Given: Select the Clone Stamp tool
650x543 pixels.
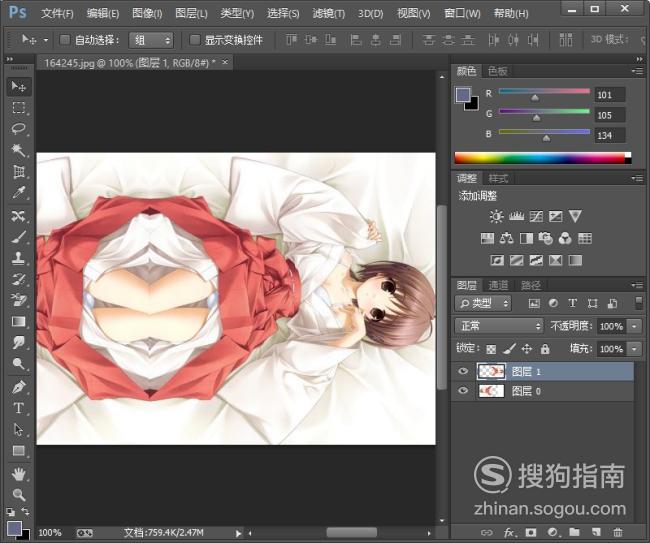Looking at the screenshot, I should point(18,258).
